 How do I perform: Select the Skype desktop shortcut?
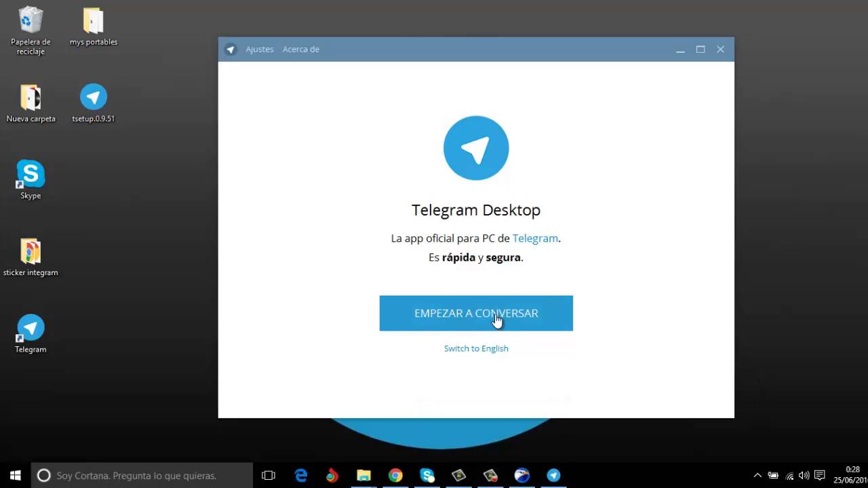click(31, 180)
